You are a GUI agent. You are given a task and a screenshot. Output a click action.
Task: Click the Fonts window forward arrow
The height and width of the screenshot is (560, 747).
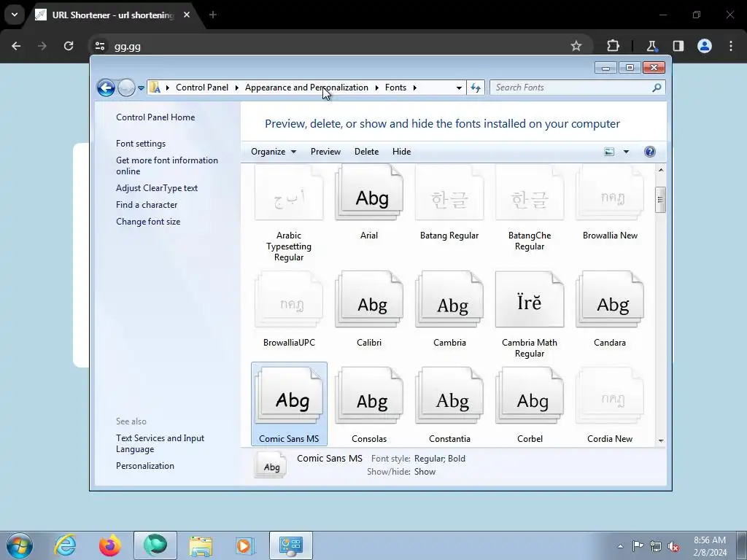tap(126, 87)
